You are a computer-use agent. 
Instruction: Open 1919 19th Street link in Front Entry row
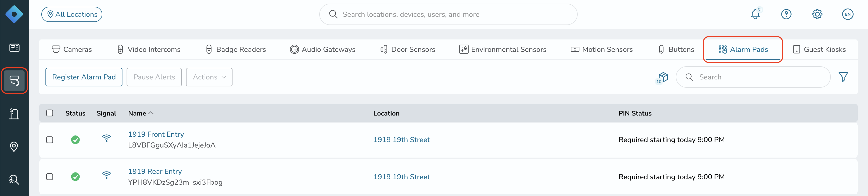(402, 140)
